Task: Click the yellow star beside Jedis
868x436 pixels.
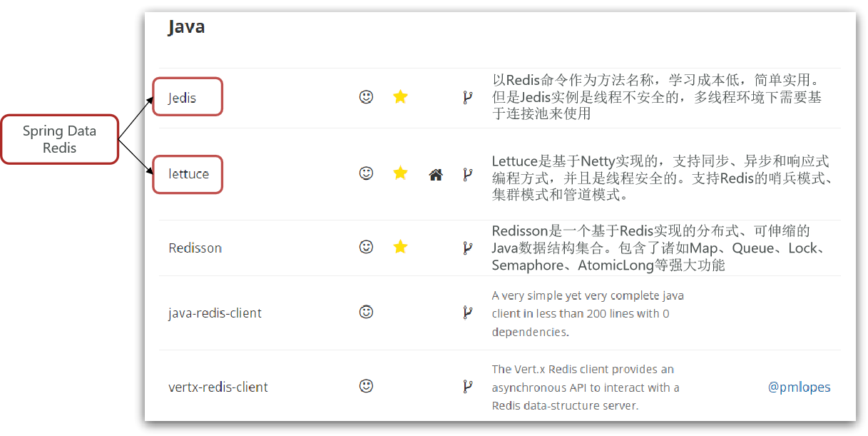Action: point(400,96)
